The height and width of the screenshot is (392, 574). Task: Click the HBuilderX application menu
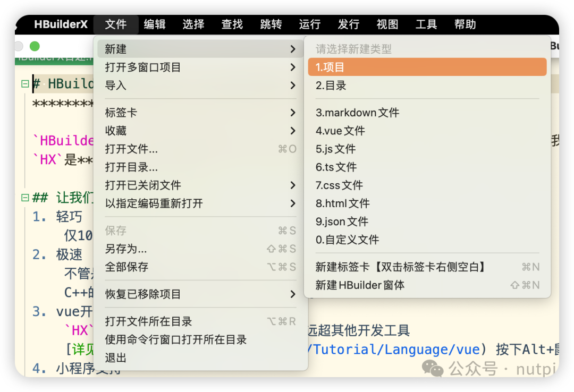(61, 24)
